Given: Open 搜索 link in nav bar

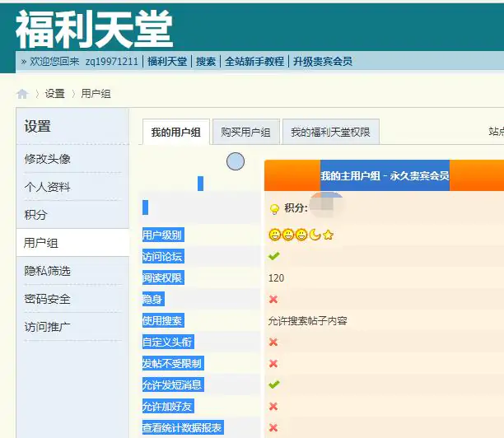Looking at the screenshot, I should pos(206,61).
